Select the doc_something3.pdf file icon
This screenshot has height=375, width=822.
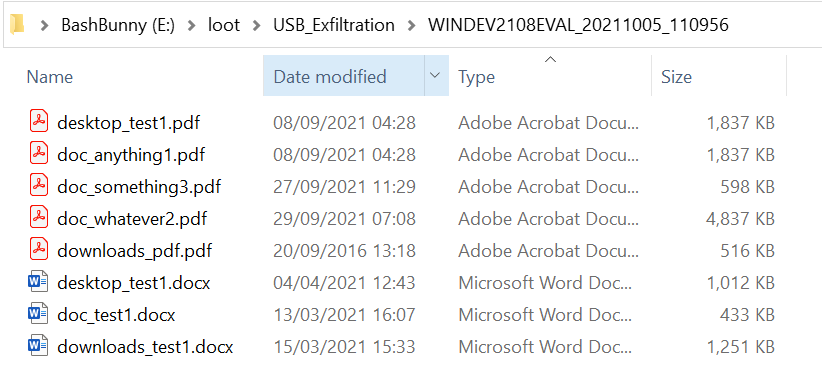(39, 186)
